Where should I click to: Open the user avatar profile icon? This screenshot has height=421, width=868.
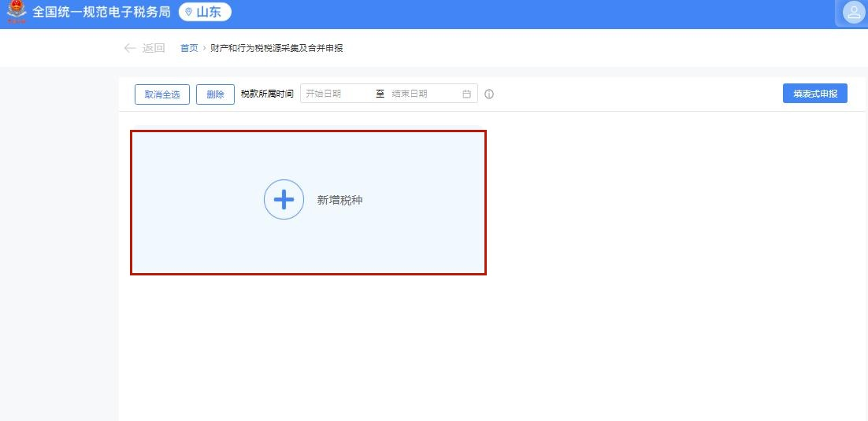pyautogui.click(x=853, y=13)
